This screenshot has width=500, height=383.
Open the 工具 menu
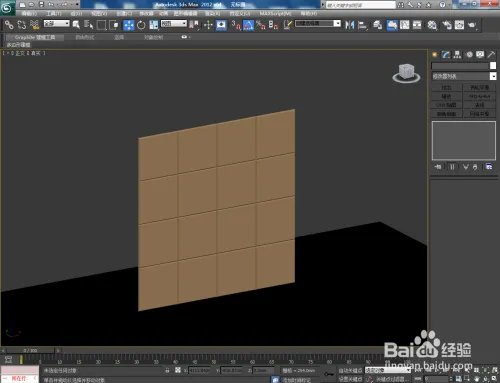pos(54,14)
